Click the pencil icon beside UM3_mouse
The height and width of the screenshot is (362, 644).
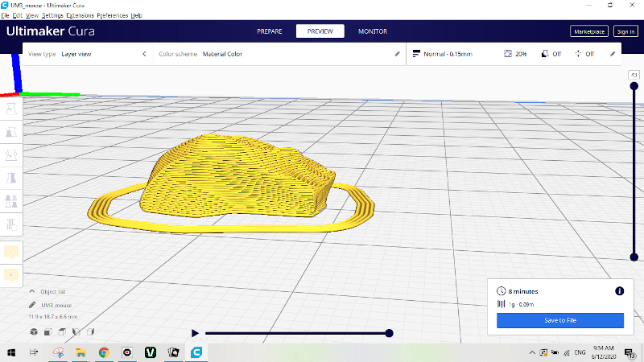point(32,305)
